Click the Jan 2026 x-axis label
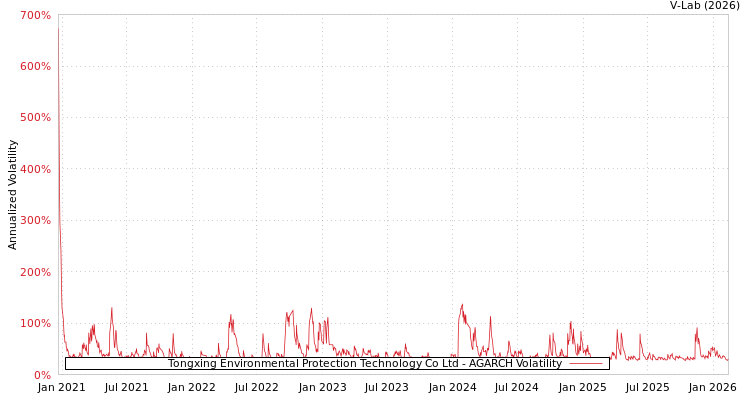The width and height of the screenshot is (750, 400). (713, 388)
